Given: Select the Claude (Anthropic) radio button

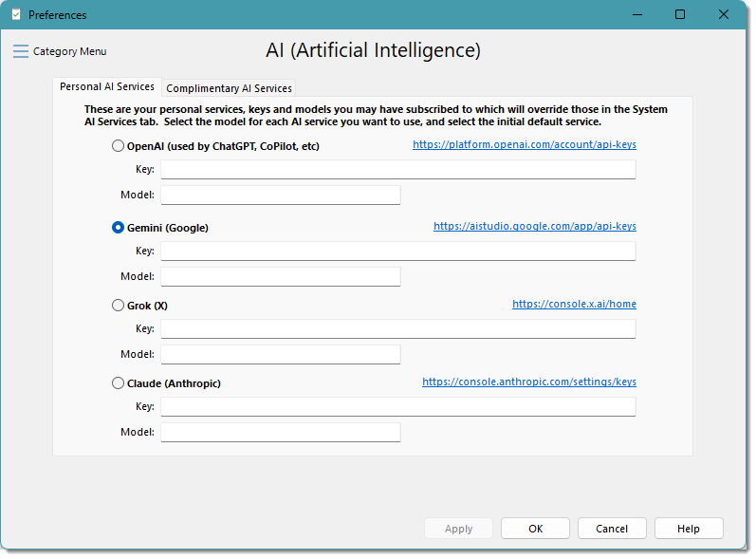Looking at the screenshot, I should [x=118, y=383].
